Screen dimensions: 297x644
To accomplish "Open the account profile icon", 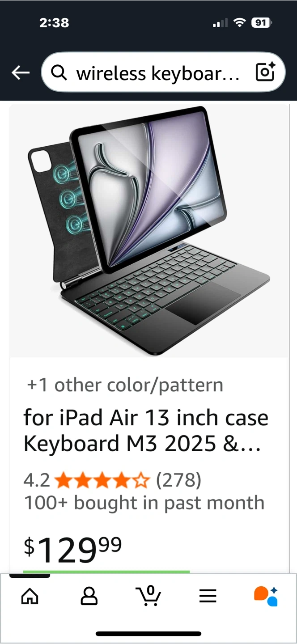I will pyautogui.click(x=89, y=596).
